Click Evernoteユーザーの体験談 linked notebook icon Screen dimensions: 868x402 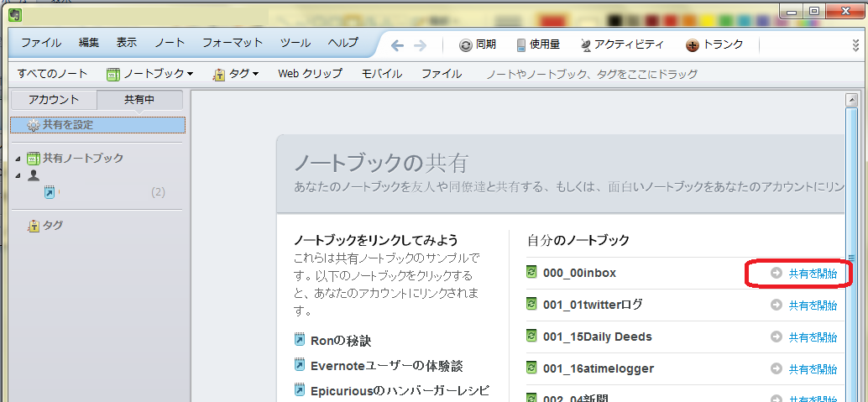pyautogui.click(x=300, y=365)
